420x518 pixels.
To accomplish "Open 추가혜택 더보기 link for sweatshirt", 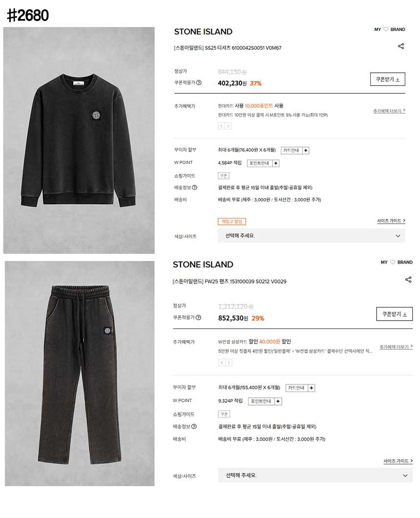I will pos(389,111).
